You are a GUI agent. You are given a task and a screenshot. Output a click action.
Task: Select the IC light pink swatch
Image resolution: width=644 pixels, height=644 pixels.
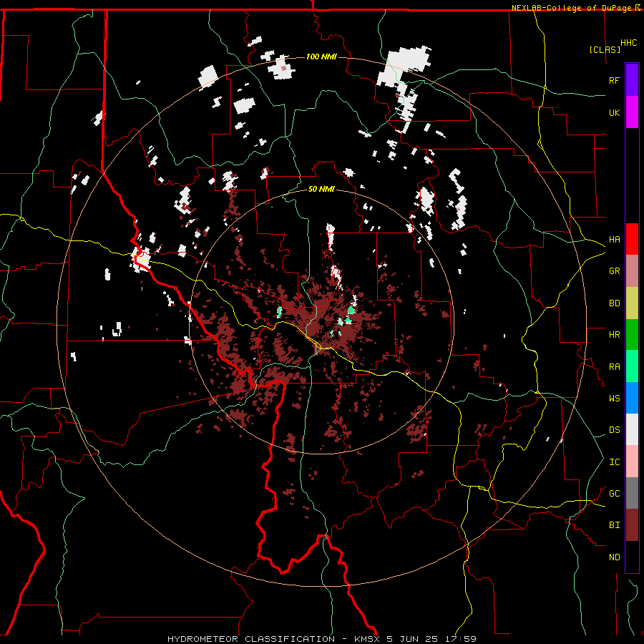pos(632,462)
